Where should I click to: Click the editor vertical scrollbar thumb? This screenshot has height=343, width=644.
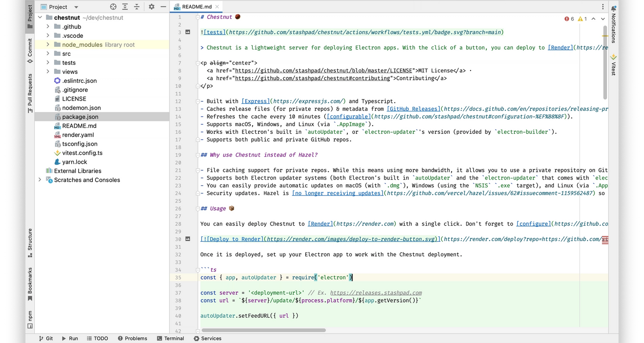[x=605, y=62]
